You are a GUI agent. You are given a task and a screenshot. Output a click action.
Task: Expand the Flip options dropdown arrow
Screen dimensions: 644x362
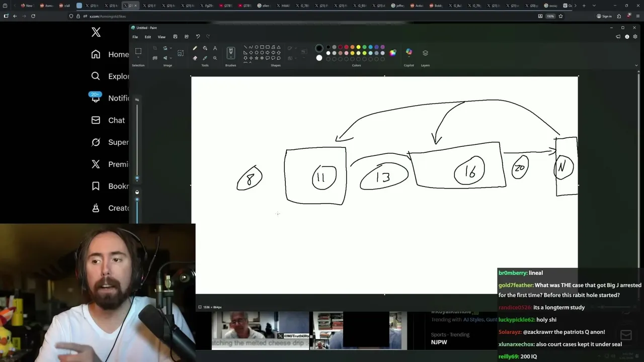click(x=171, y=58)
